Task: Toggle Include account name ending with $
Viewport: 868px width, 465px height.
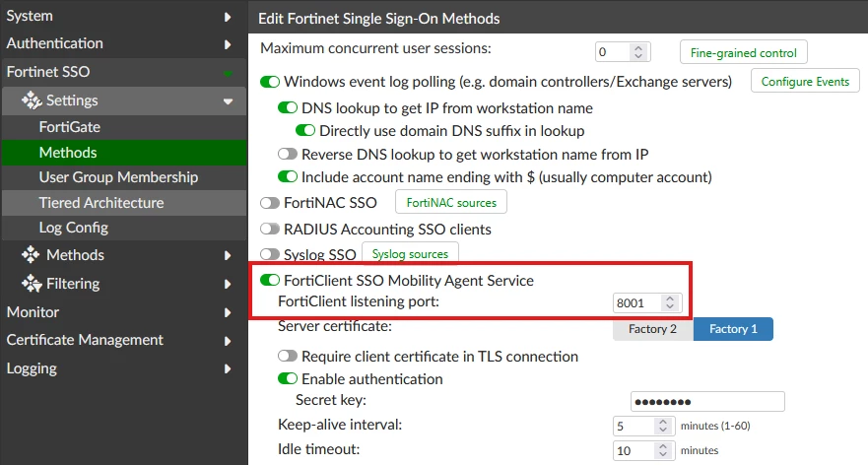Action: point(288,177)
